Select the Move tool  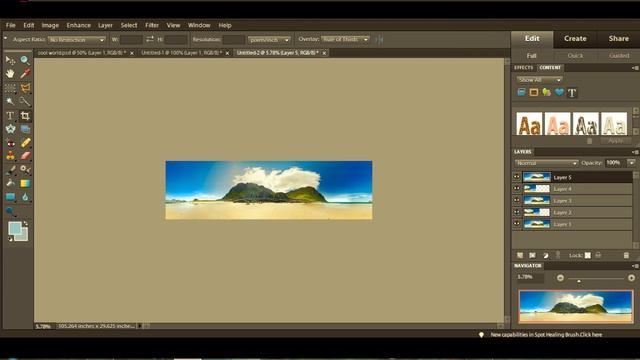10,60
